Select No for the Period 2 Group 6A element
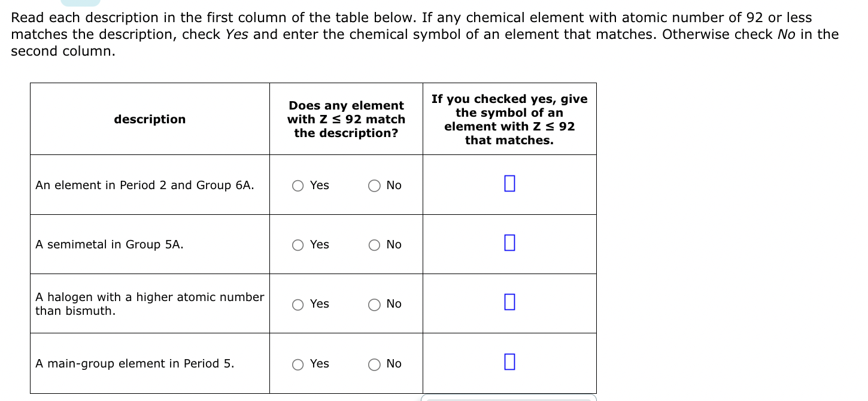The width and height of the screenshot is (868, 401). (374, 186)
